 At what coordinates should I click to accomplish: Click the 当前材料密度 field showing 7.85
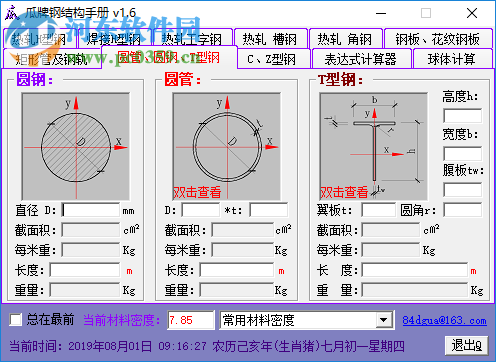coord(190,320)
